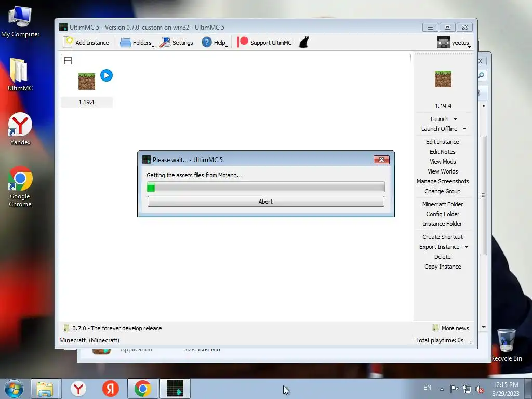Open Edit Notes
Image resolution: width=532 pixels, height=399 pixels.
443,152
